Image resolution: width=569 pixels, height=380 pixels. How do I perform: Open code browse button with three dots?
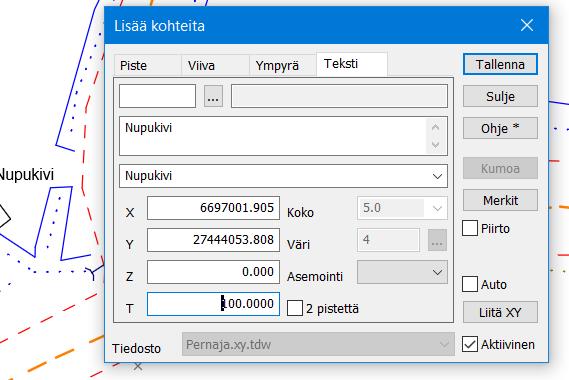[x=213, y=96]
